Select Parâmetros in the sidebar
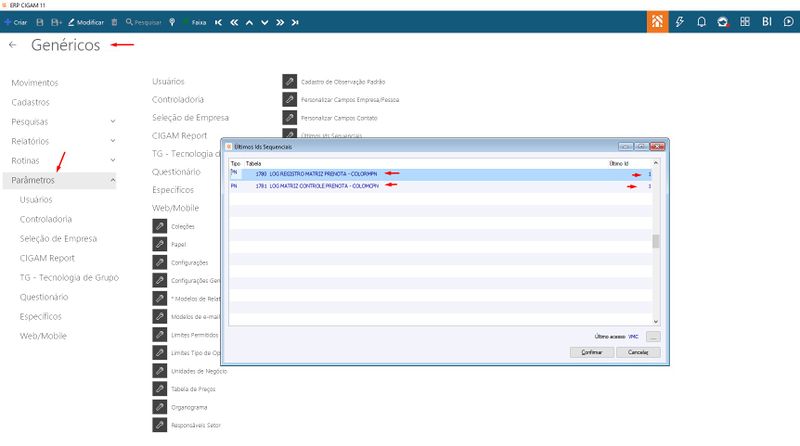The width and height of the screenshot is (800, 446). point(59,180)
